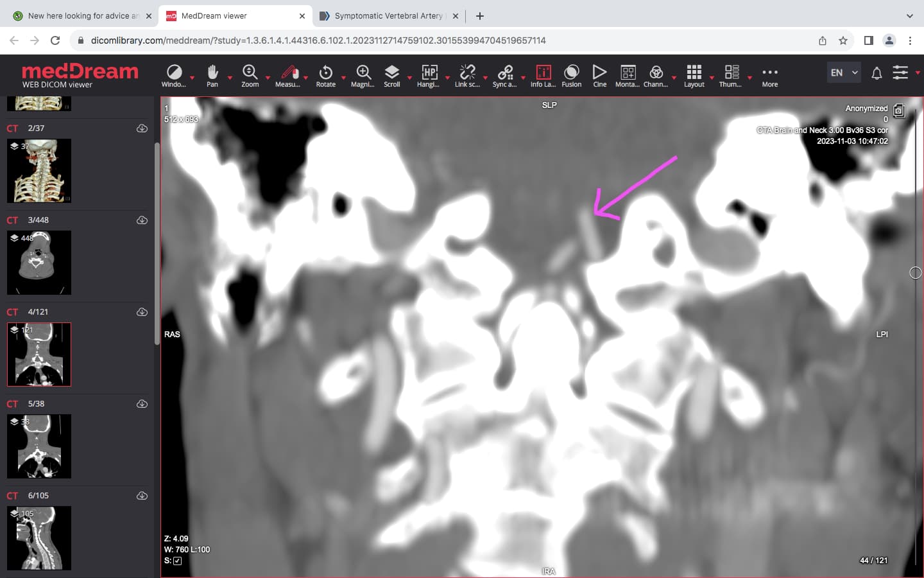Click the medDream WEB DICOM viewer logo

tap(80, 75)
